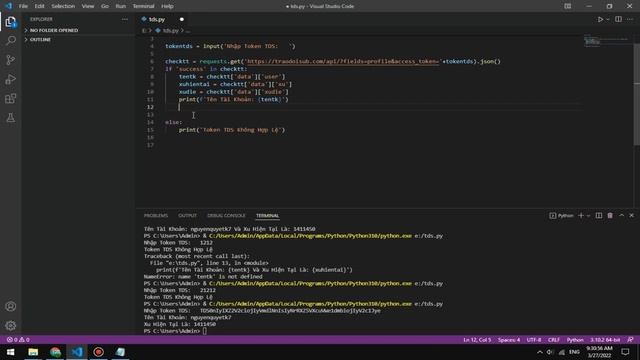Open Chrome from the taskbar
The width and height of the screenshot is (640, 360).
click(x=55, y=352)
